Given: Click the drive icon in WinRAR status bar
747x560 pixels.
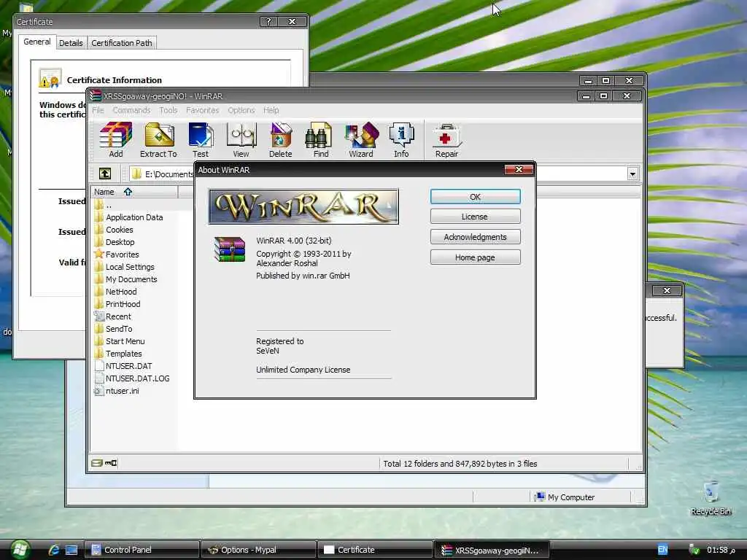Looking at the screenshot, I should pos(97,463).
